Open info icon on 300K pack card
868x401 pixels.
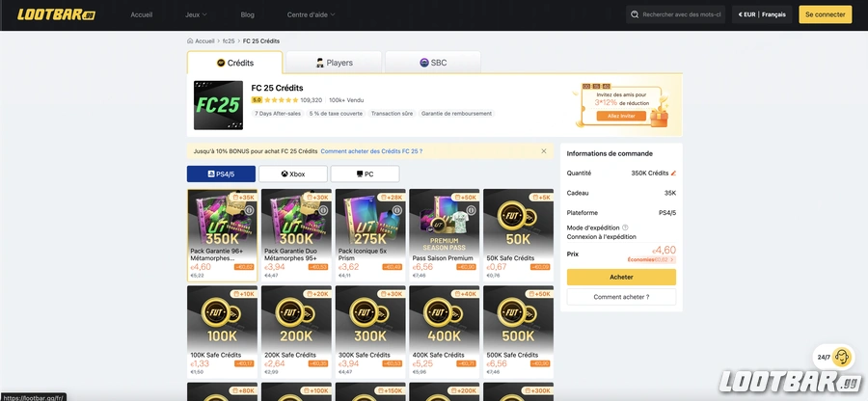323,210
